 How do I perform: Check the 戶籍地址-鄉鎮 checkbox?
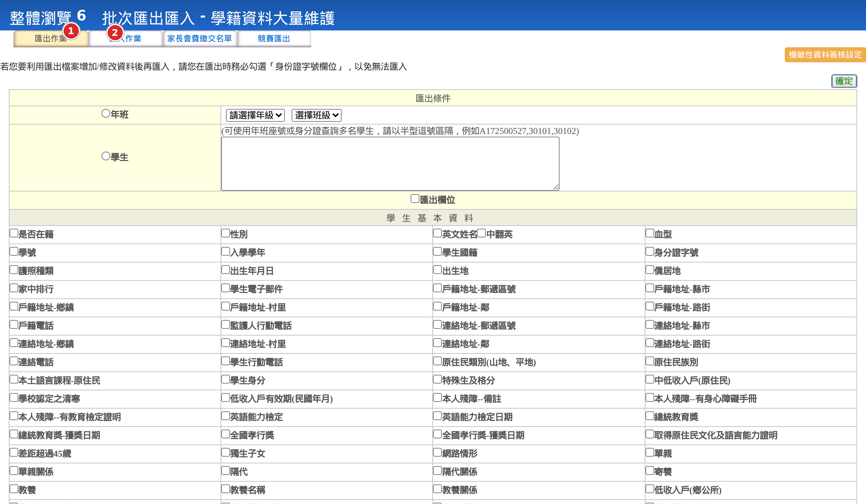point(14,306)
